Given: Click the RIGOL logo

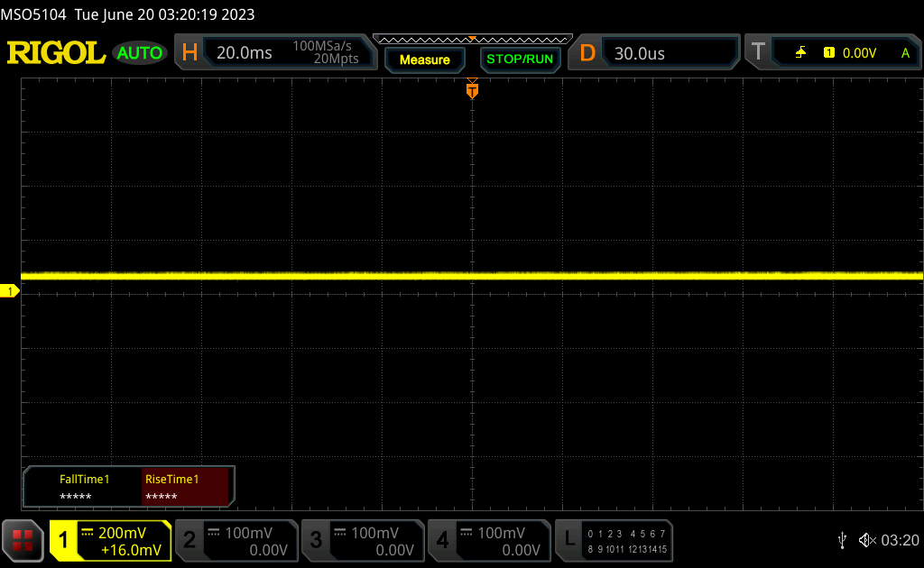Looking at the screenshot, I should click(x=56, y=53).
